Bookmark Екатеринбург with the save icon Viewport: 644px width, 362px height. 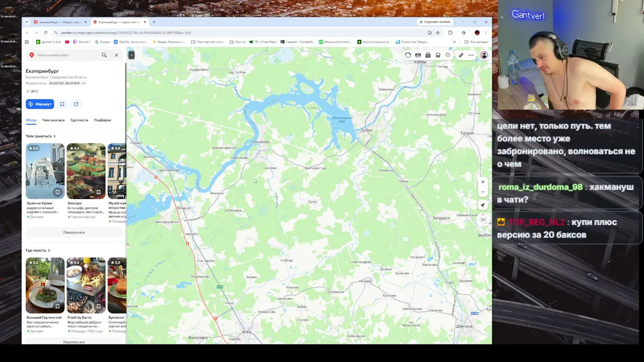[x=62, y=104]
